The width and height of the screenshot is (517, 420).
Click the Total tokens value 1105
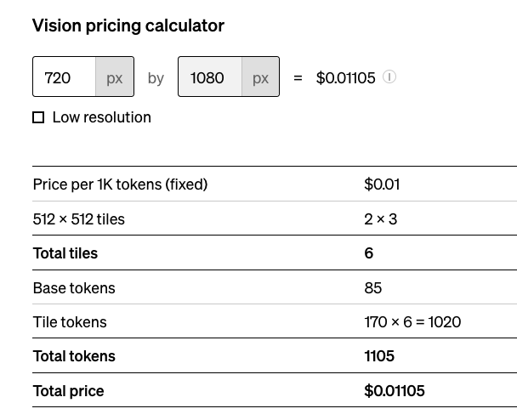[x=379, y=356]
